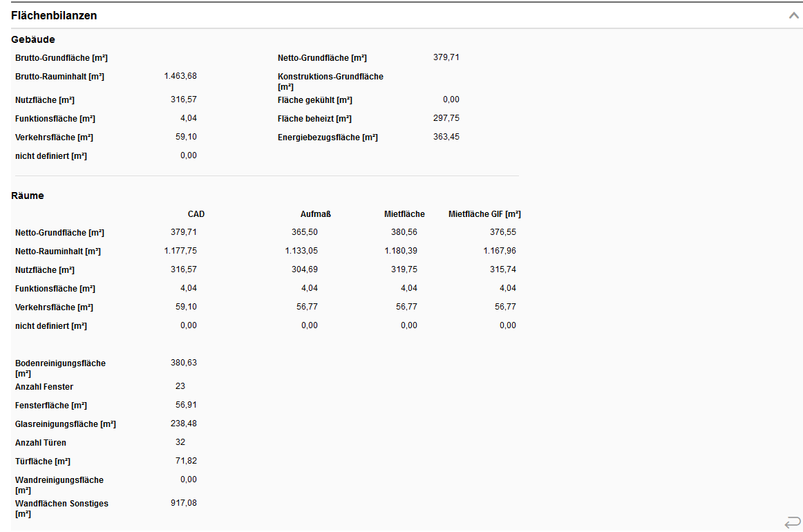
Task: Click the Bodenreinigungsfläche value 380,63
Action: coord(184,363)
